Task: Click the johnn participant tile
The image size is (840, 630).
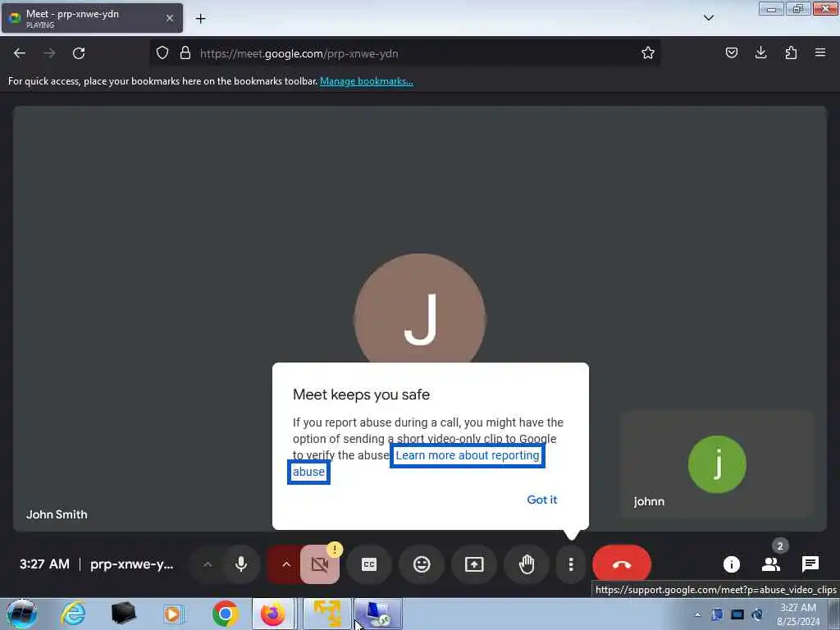Action: click(x=717, y=464)
